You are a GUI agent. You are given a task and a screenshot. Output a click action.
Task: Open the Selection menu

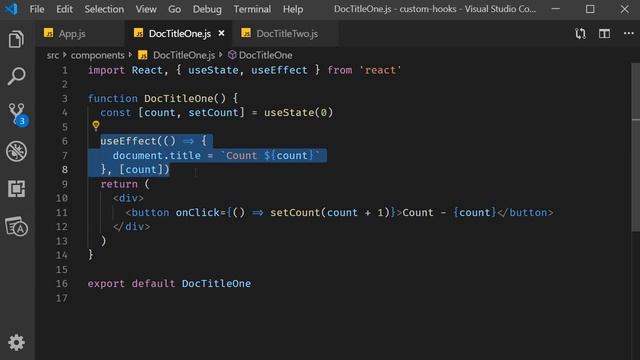tap(104, 9)
